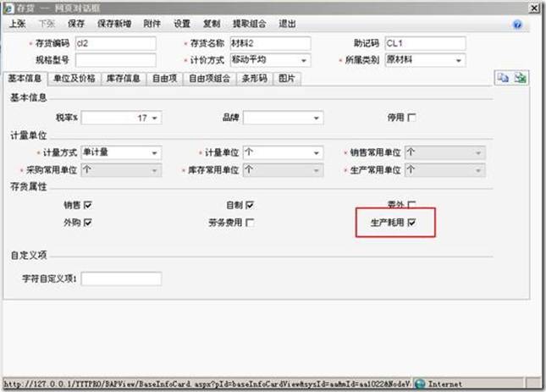This screenshot has height=392, width=546.
Task: Open the 库存信息 tab
Action: [122, 79]
